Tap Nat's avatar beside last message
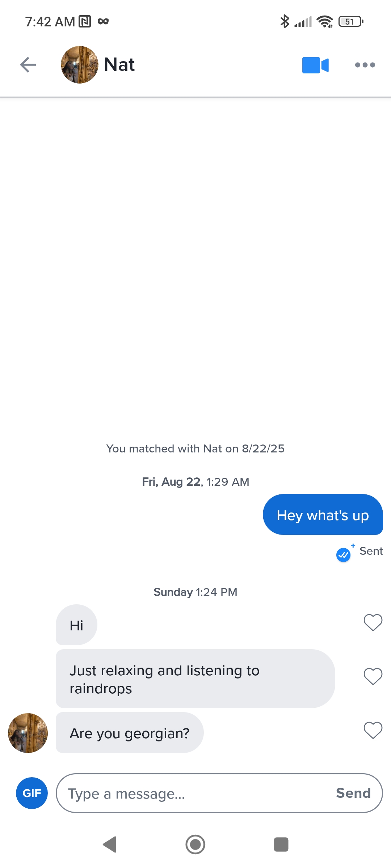This screenshot has width=391, height=868. point(28,733)
